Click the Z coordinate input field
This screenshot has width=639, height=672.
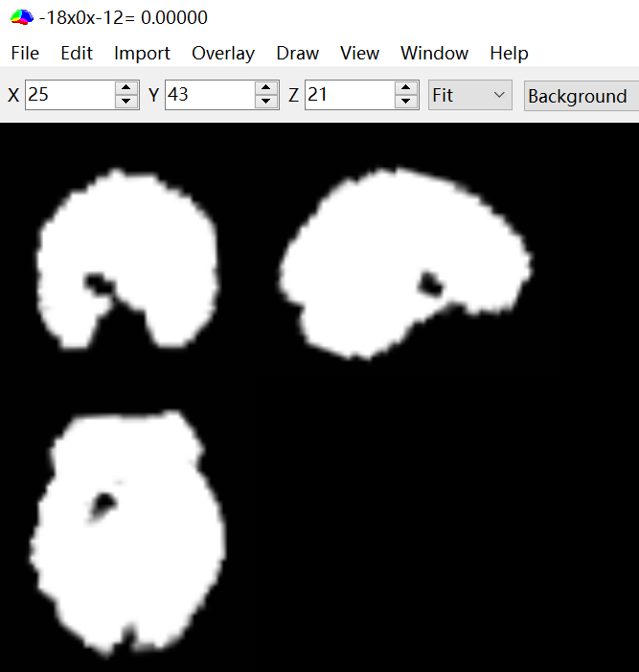pos(350,95)
